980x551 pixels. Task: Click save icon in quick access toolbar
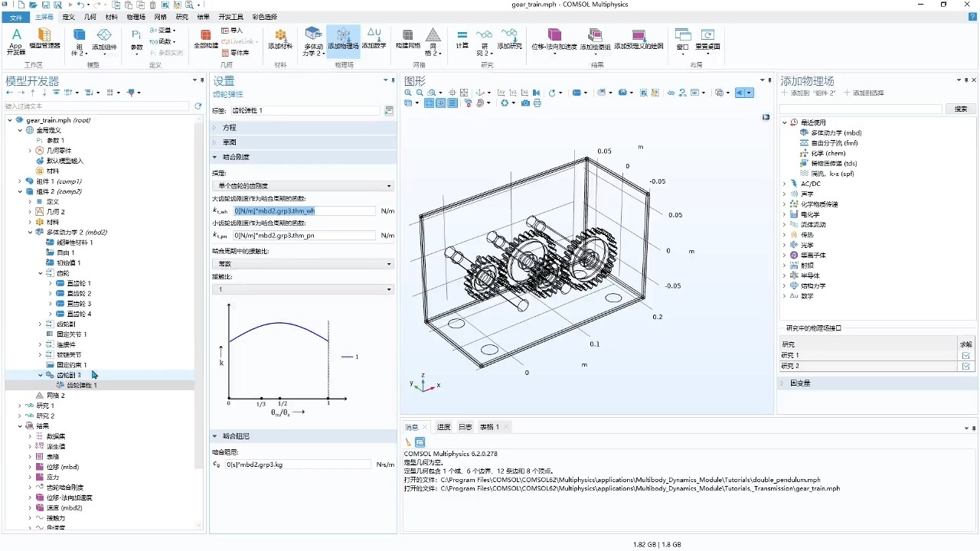45,5
